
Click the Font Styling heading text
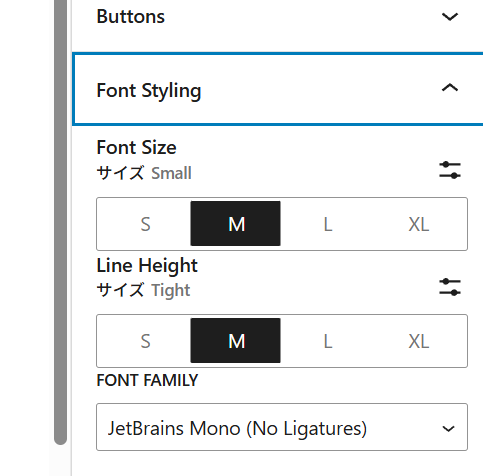[149, 90]
